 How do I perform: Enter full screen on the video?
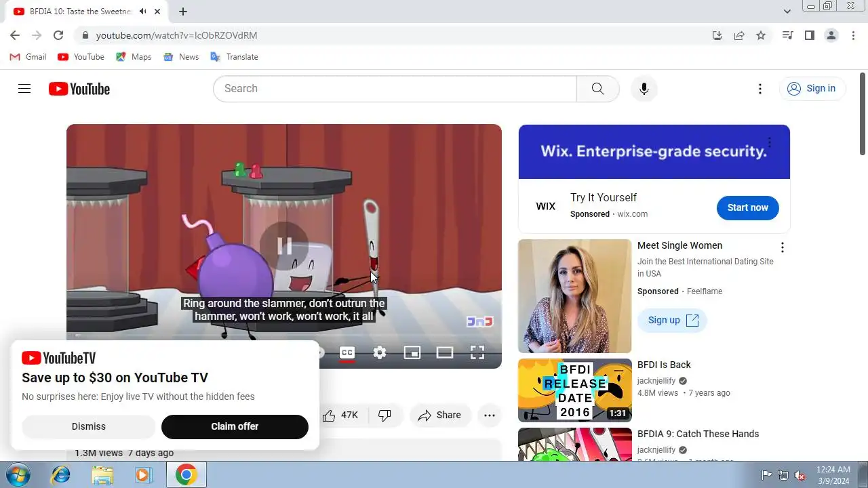(477, 352)
